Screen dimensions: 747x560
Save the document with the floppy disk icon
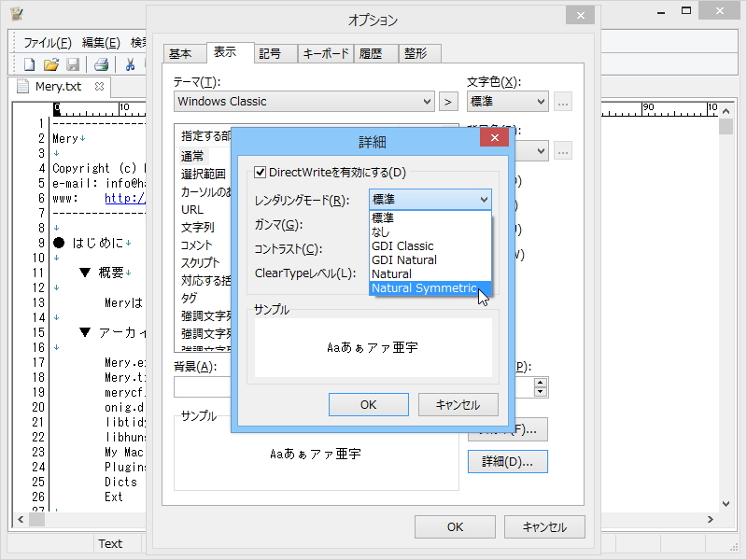click(x=73, y=64)
